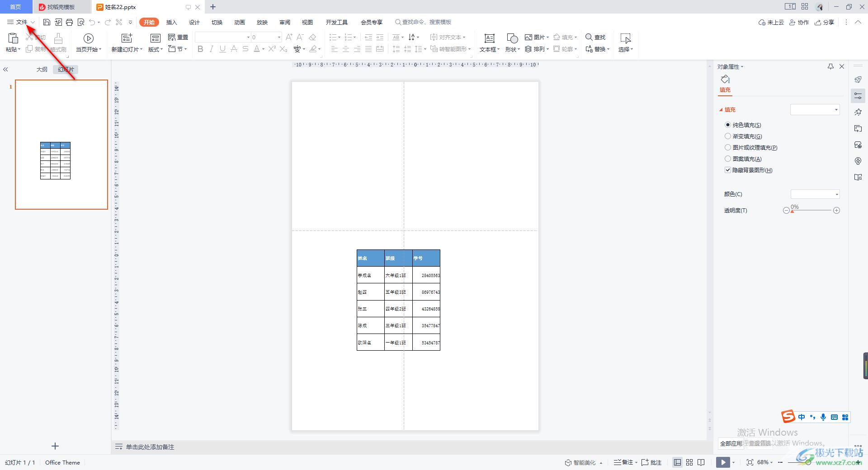Apply Underline formatting
The height and width of the screenshot is (470, 868).
tap(222, 49)
